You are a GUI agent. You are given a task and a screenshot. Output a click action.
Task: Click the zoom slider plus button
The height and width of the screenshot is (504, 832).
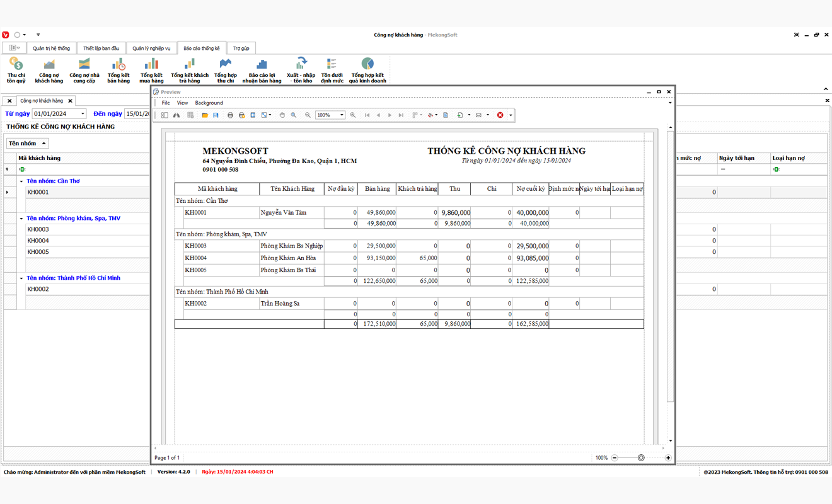(668, 458)
